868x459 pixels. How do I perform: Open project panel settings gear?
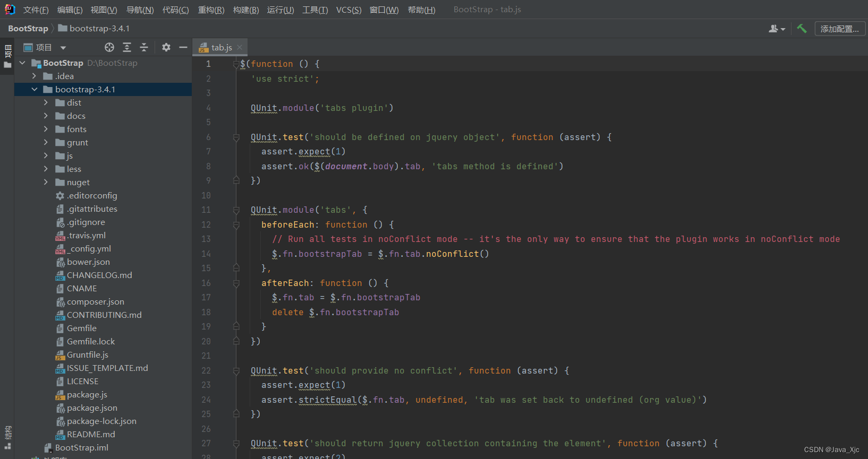[166, 47]
